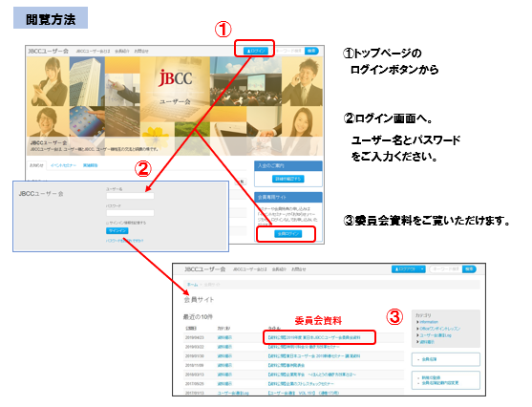Click the white skyscraper photo in the banner
The image size is (532, 407).
(x=87, y=81)
